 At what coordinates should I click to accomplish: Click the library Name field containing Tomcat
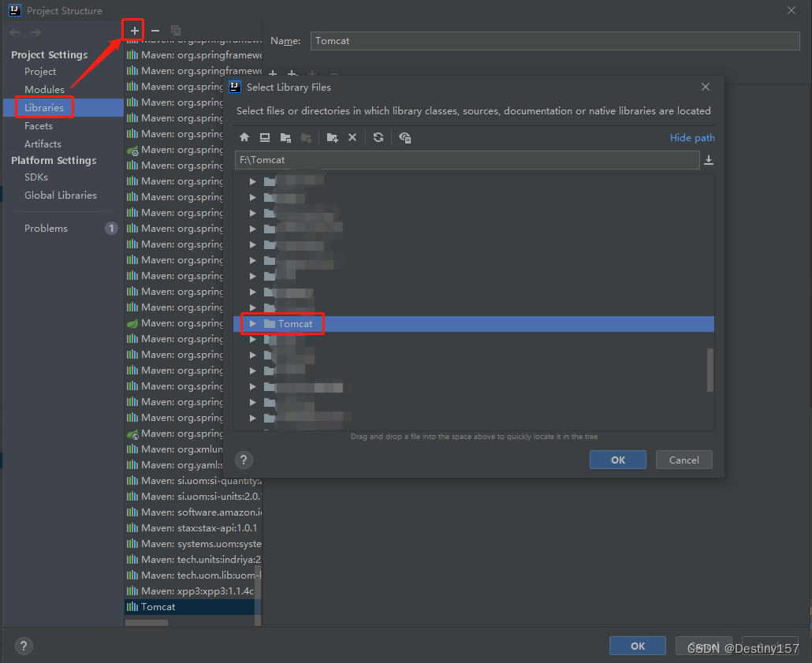555,41
